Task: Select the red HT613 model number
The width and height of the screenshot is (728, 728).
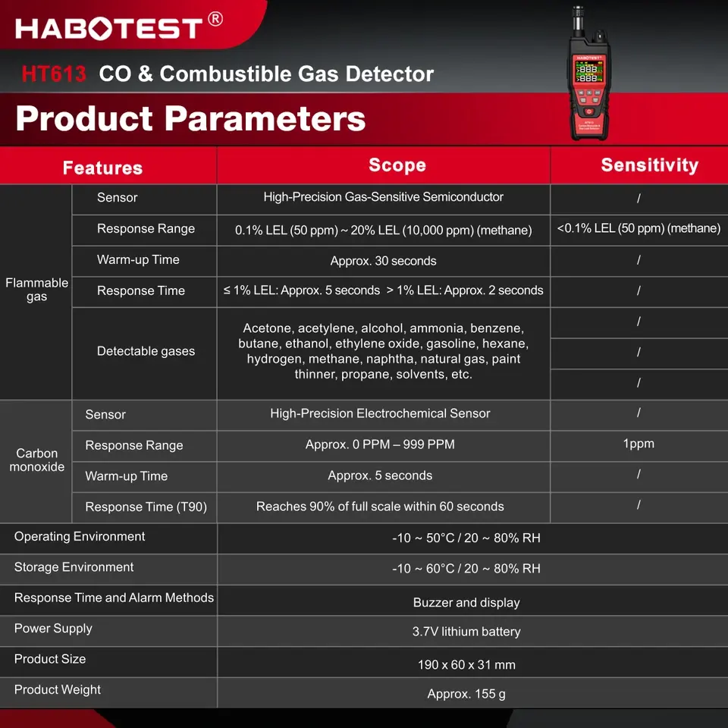Action: pyautogui.click(x=54, y=74)
